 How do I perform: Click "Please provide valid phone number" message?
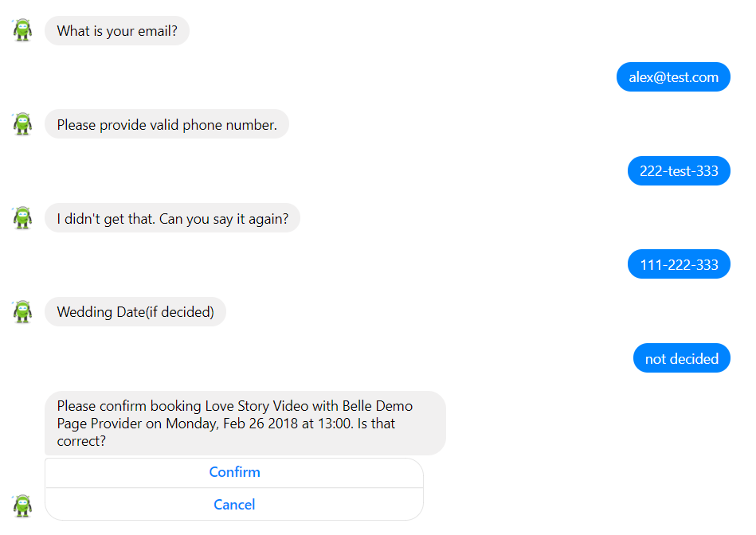(166, 124)
